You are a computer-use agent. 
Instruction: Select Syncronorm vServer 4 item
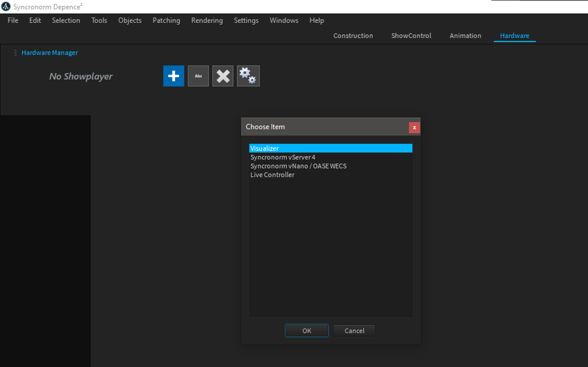coord(283,157)
